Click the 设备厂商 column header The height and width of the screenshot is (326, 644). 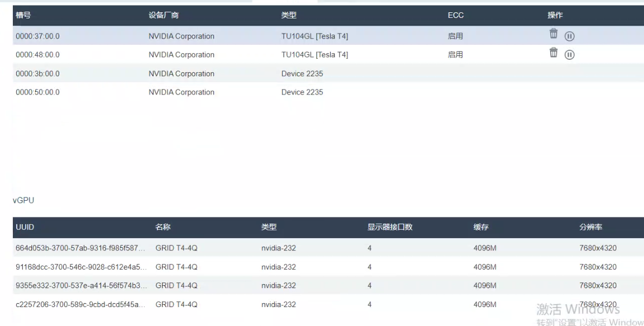pos(163,16)
